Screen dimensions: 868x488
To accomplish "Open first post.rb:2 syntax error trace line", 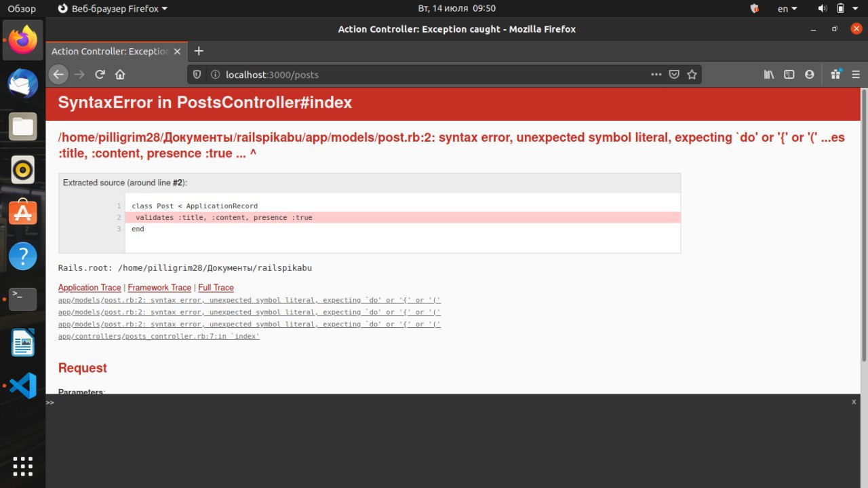I will 250,300.
